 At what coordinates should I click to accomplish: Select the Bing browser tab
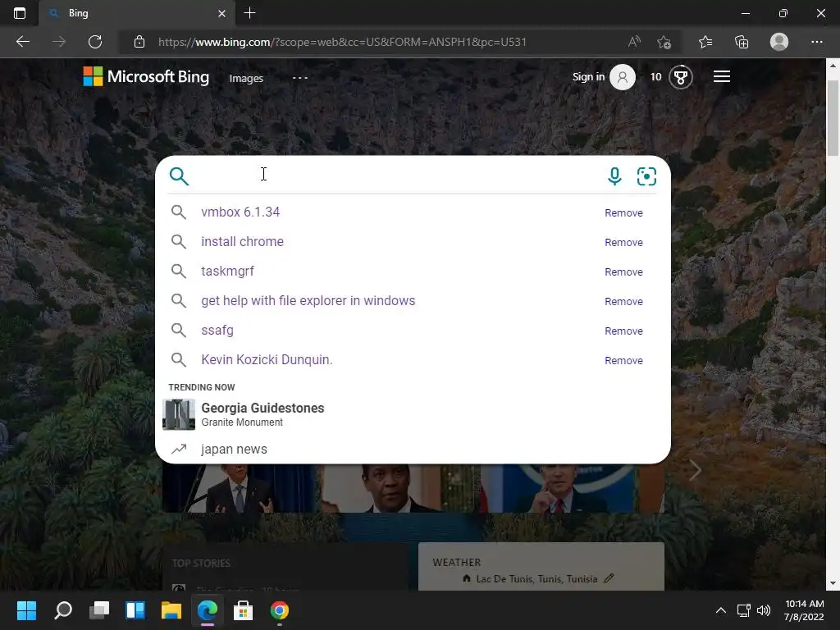(x=137, y=13)
